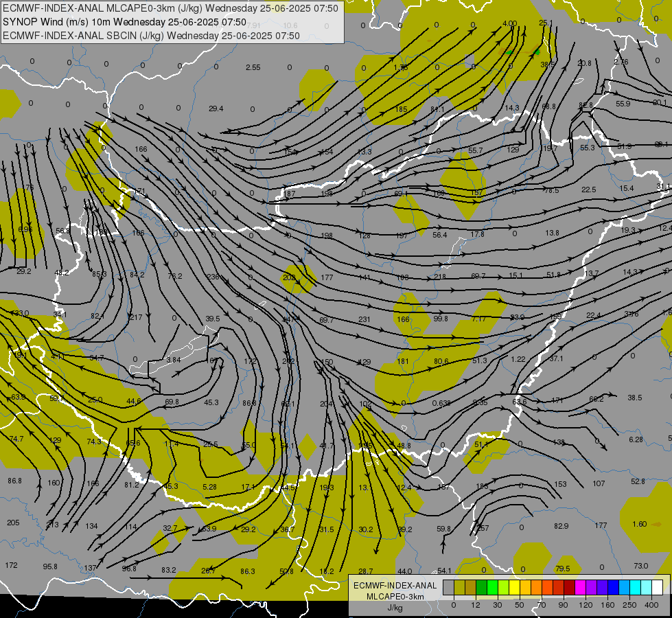Click the legend title 'MLCAPE0-3km'
The image size is (672, 618).
point(395,597)
